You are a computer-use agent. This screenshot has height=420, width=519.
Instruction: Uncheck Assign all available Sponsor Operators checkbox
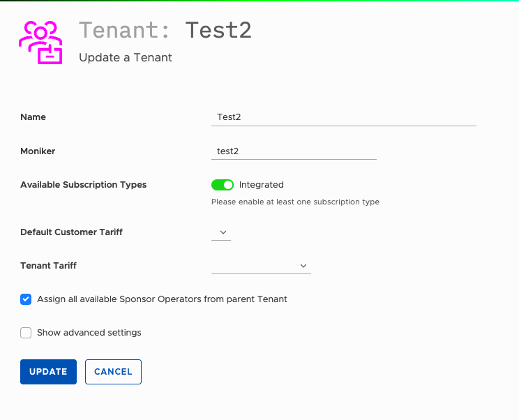pyautogui.click(x=26, y=299)
